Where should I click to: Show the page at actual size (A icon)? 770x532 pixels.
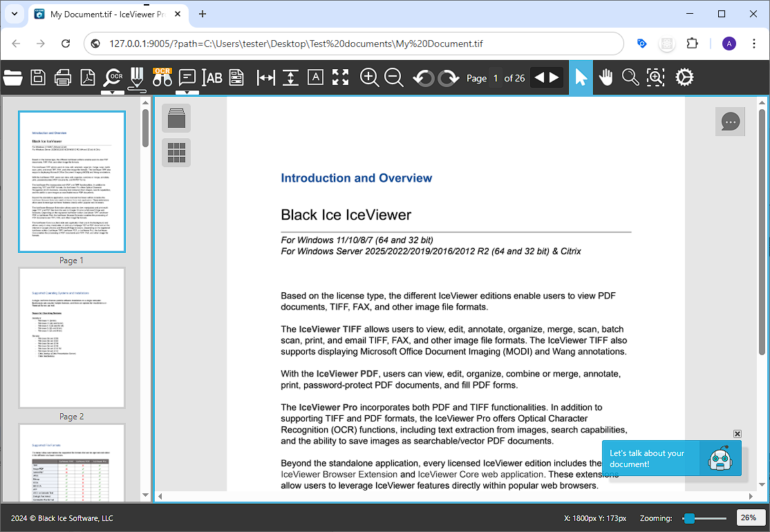pos(315,77)
